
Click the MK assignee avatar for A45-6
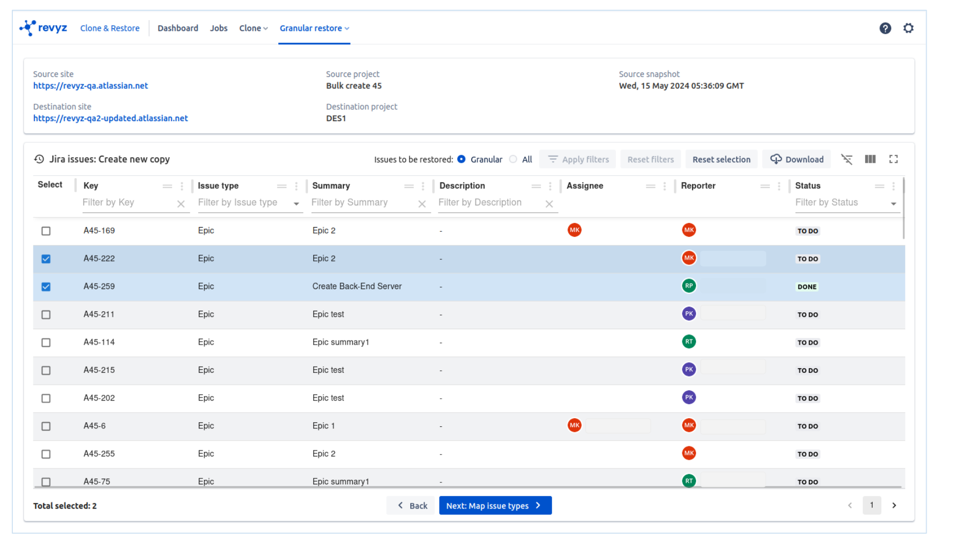point(574,425)
